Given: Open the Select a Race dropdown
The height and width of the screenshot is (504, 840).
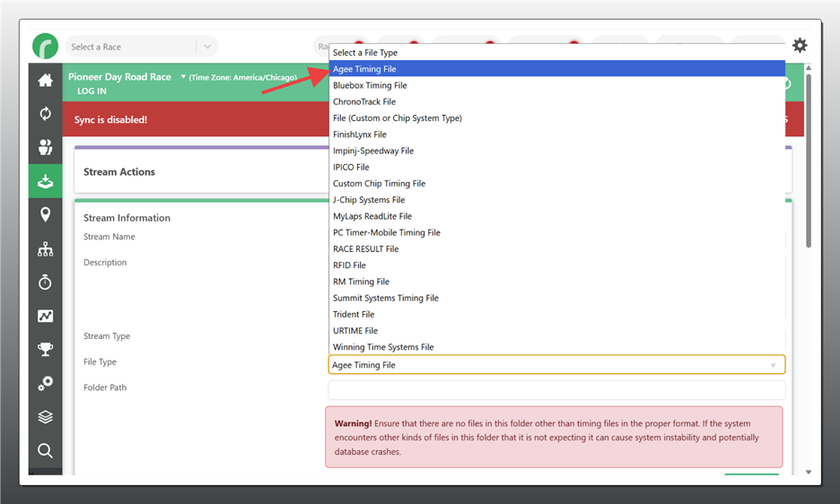Looking at the screenshot, I should 142,47.
